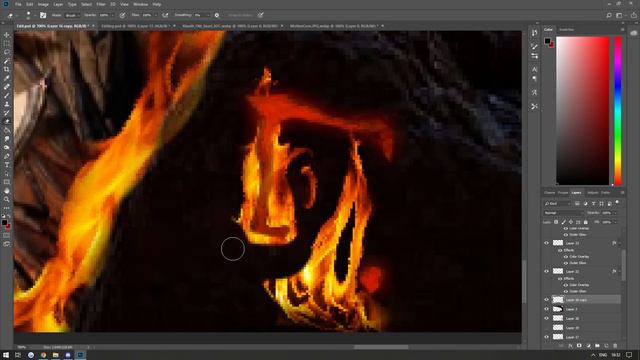The width and height of the screenshot is (640, 360).
Task: Open the Window menu
Action: click(x=140, y=4)
